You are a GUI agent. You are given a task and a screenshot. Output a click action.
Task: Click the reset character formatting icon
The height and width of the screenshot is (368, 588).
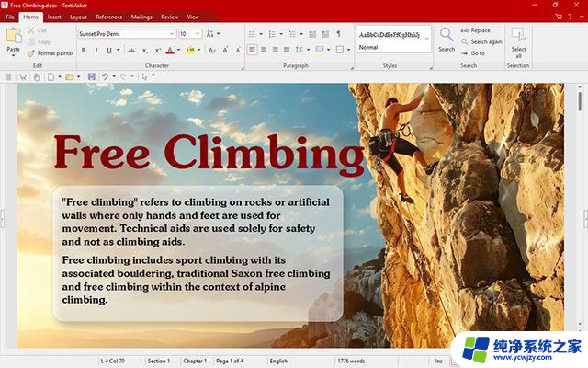coord(212,51)
